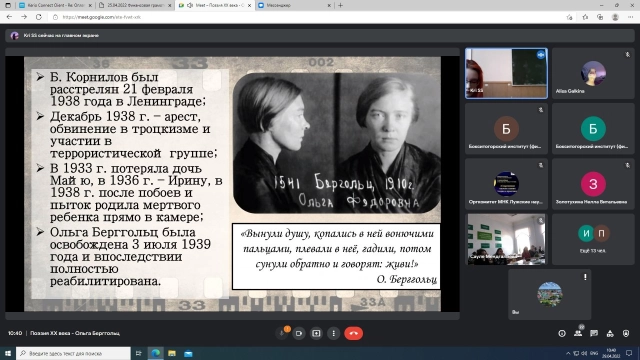Switch to the Мессенджер browser tab
This screenshot has width=640, height=360.
point(295,5)
